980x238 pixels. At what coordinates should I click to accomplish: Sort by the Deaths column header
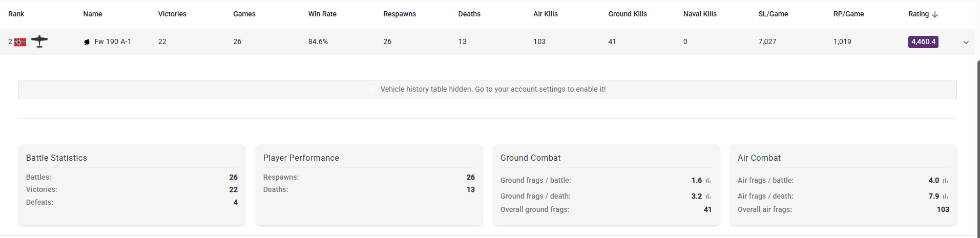point(469,14)
